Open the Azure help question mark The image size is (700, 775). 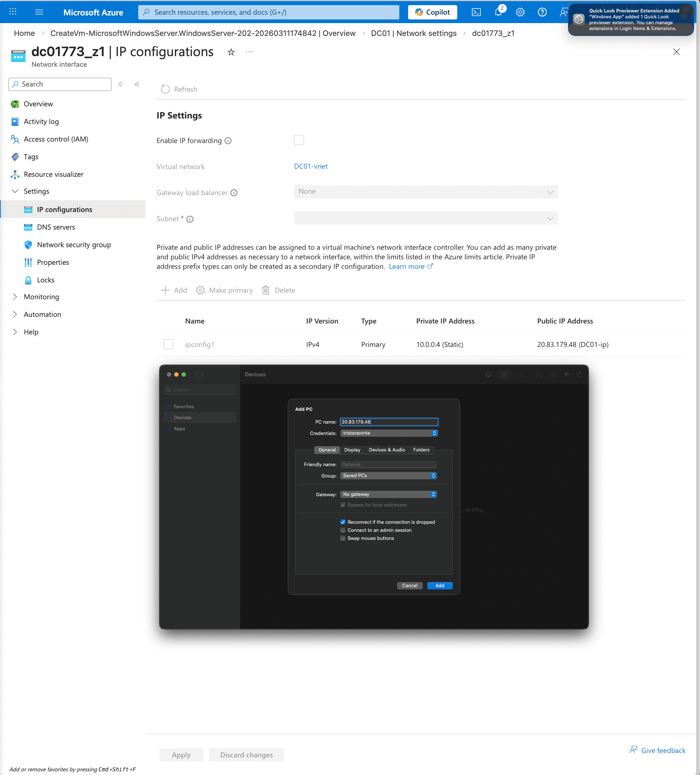click(x=542, y=12)
